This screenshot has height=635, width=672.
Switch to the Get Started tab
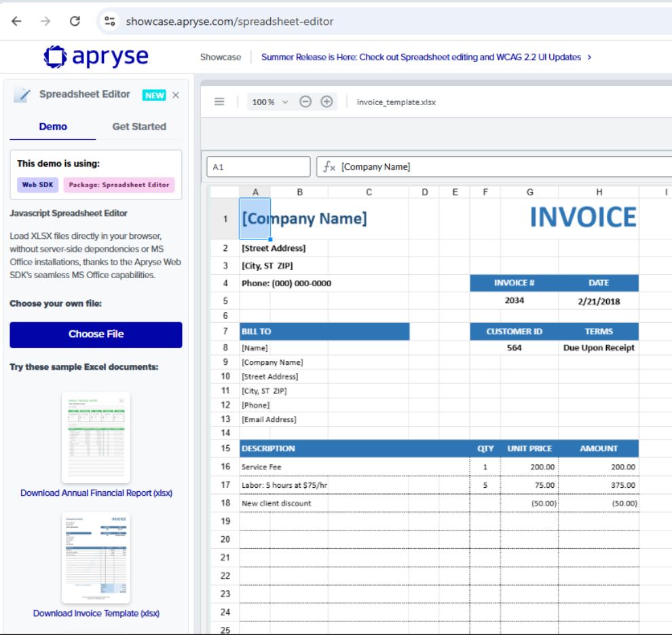[x=138, y=126]
